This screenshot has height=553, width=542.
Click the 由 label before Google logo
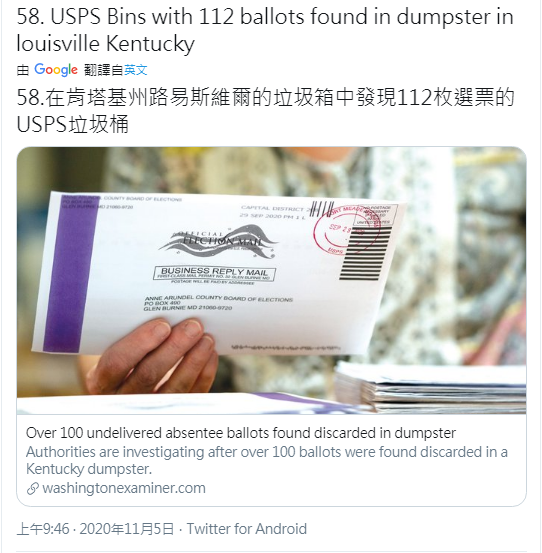click(x=23, y=70)
